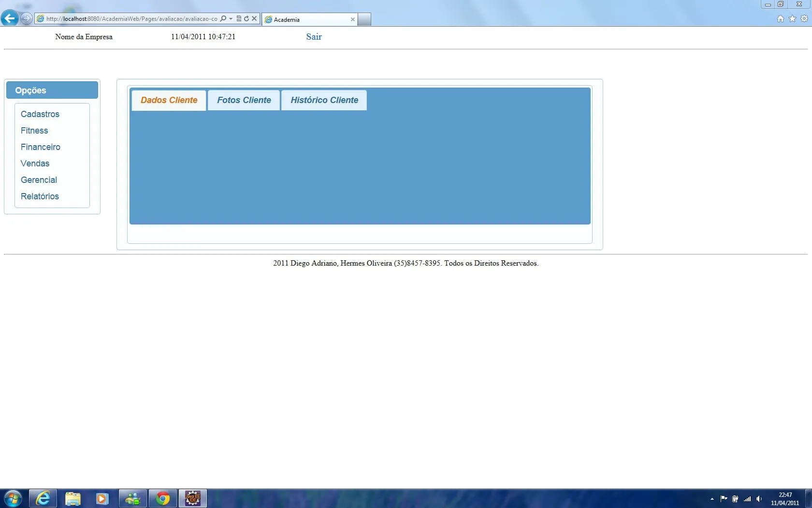Open the Favorites star icon
812x508 pixels.
792,19
